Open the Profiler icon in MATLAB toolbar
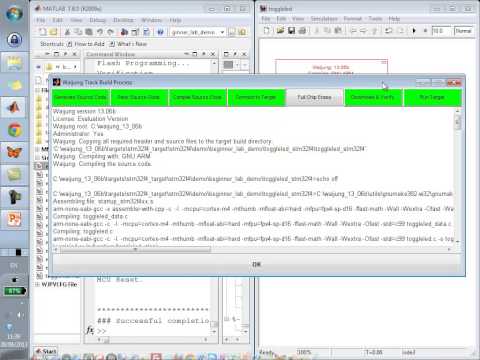The height and width of the screenshot is (360, 480). click(x=146, y=32)
